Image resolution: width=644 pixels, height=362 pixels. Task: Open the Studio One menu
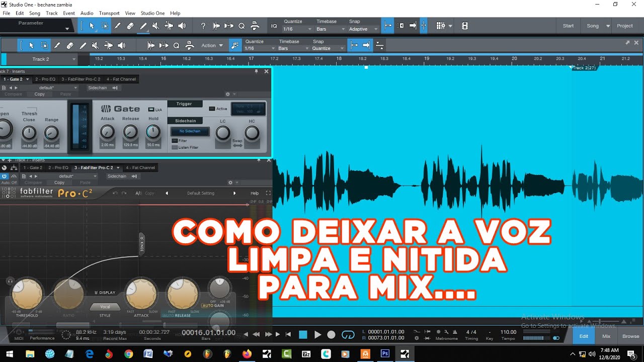[153, 13]
